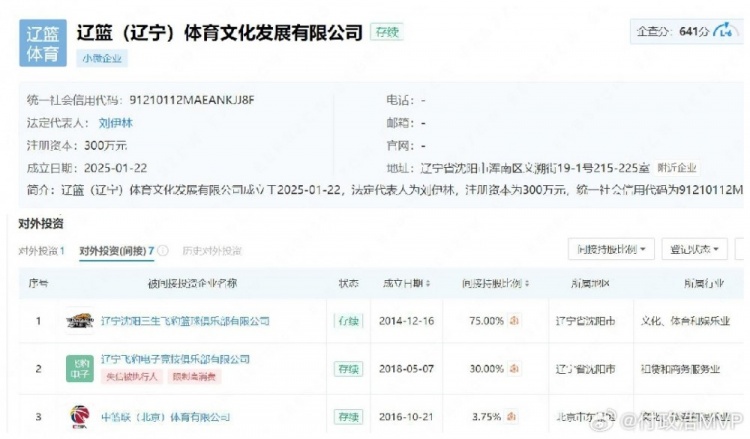The image size is (750, 439).
Task: Switch to the 对外投资 1 tab
Action: pyautogui.click(x=42, y=251)
